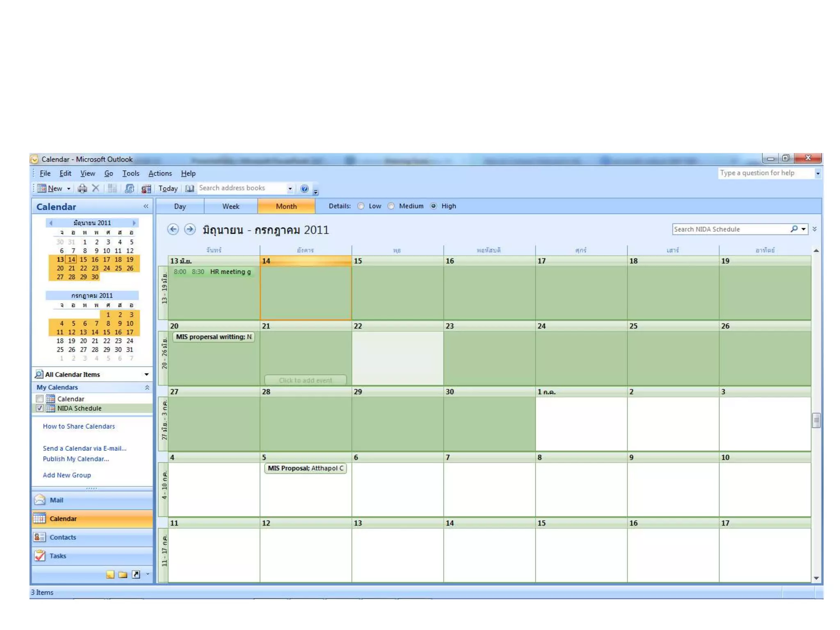The width and height of the screenshot is (840, 630).
Task: Switch to the Week view tab
Action: click(231, 206)
